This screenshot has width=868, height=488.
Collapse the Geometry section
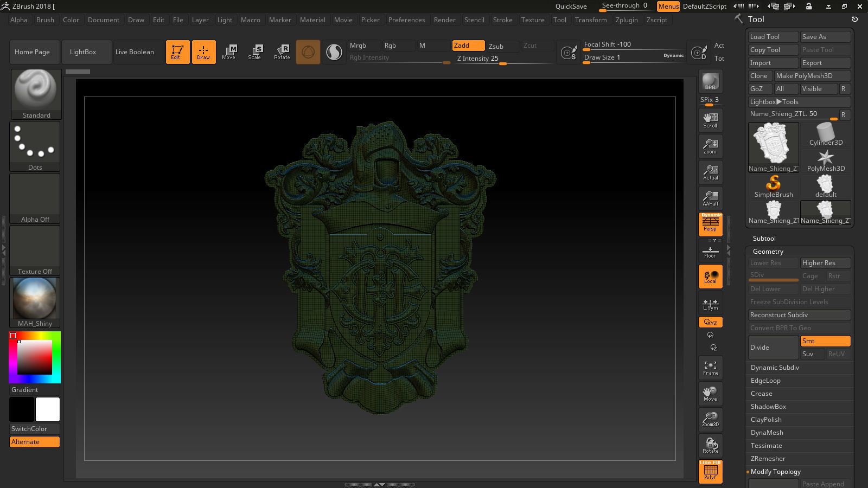[768, 252]
